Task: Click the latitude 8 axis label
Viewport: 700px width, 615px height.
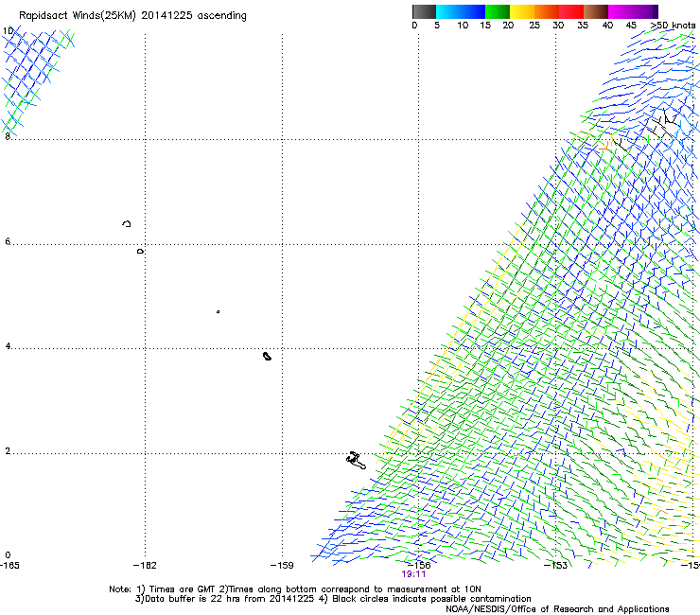Action: 8,136
